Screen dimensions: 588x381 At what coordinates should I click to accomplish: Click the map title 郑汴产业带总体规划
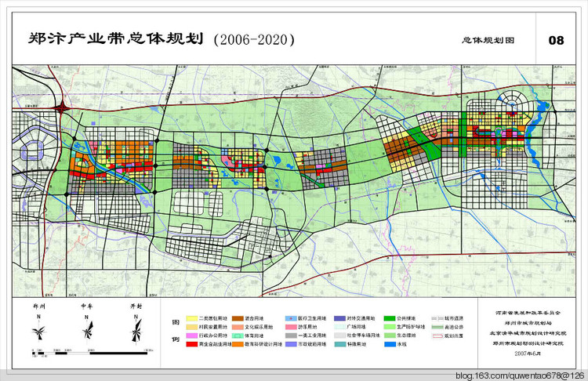pos(115,39)
